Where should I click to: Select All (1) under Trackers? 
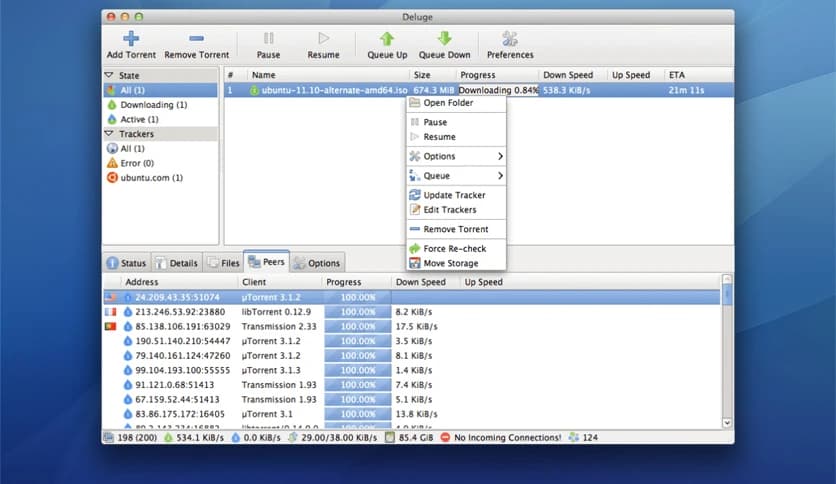click(160, 149)
